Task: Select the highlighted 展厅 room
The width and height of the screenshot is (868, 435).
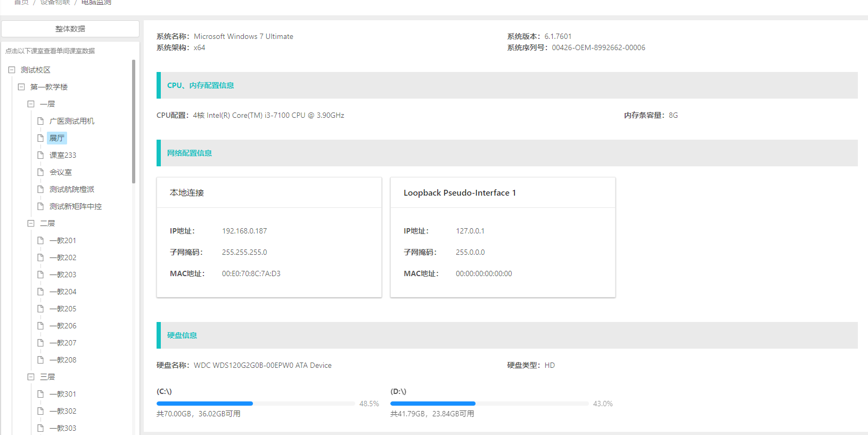Action: (x=57, y=138)
